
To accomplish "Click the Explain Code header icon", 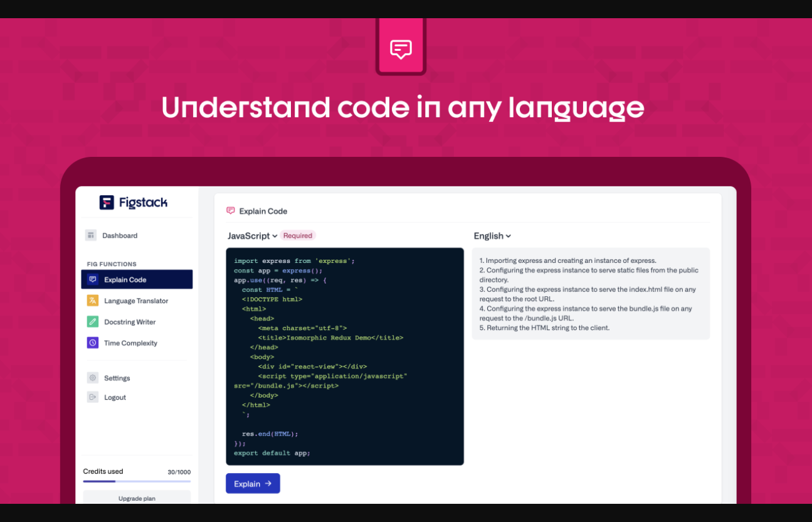I will point(231,211).
